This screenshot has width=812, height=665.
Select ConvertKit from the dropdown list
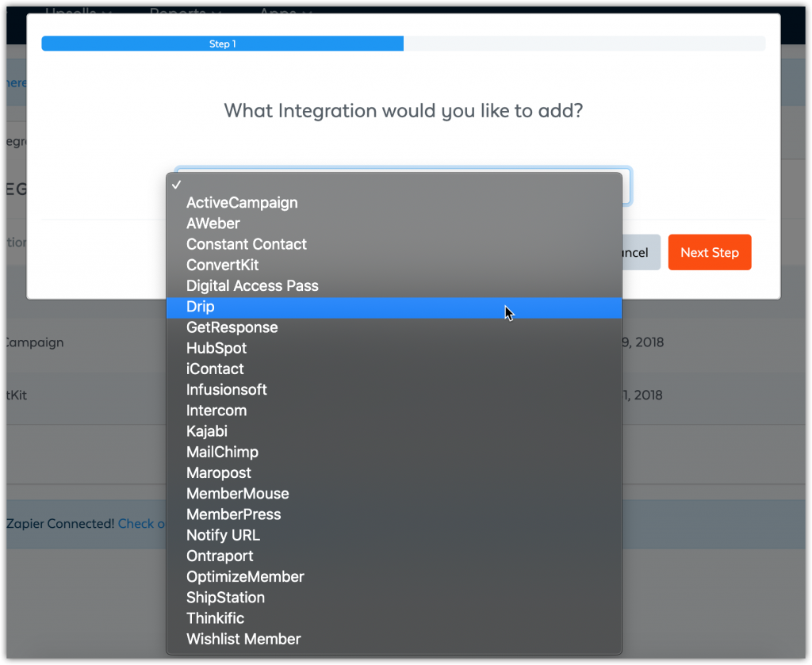click(223, 265)
